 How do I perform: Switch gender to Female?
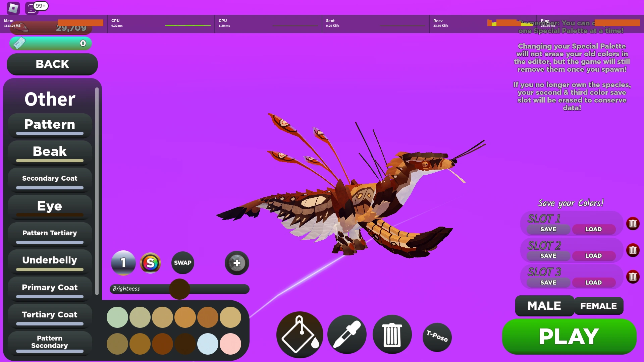[x=598, y=306]
